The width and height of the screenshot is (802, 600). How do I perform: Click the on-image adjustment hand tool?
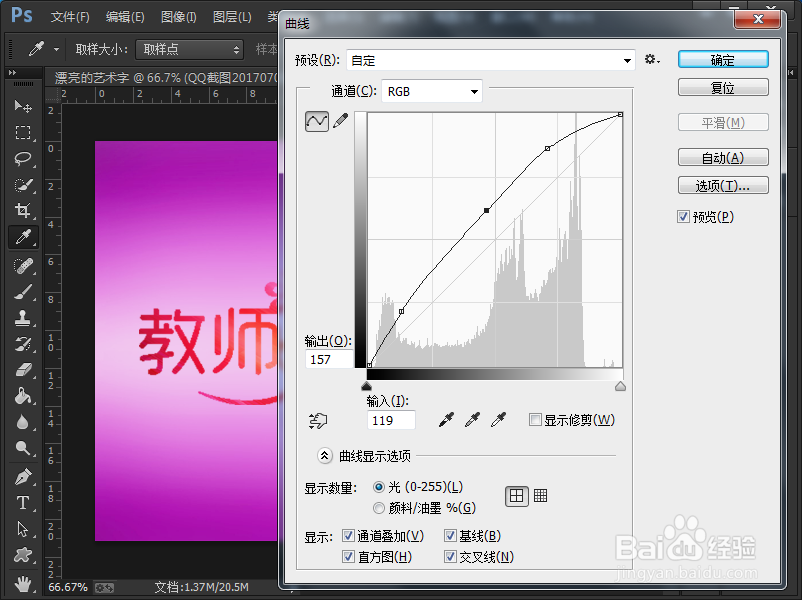click(x=320, y=420)
